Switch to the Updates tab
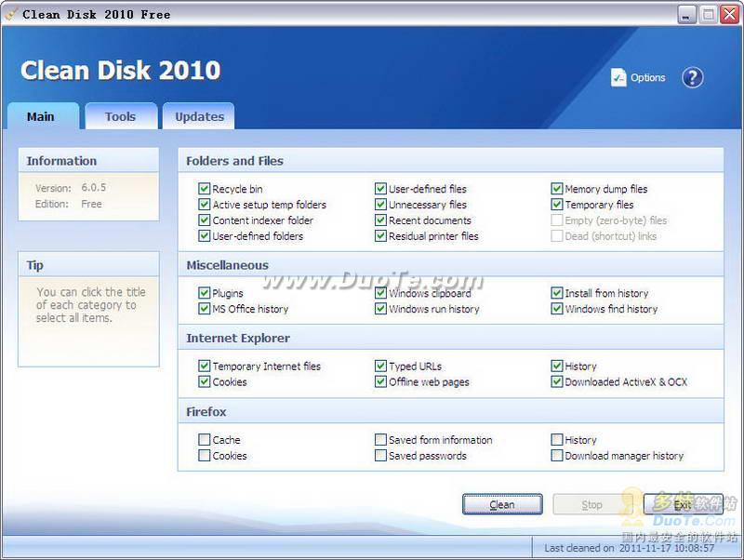This screenshot has width=744, height=560. pos(199,117)
